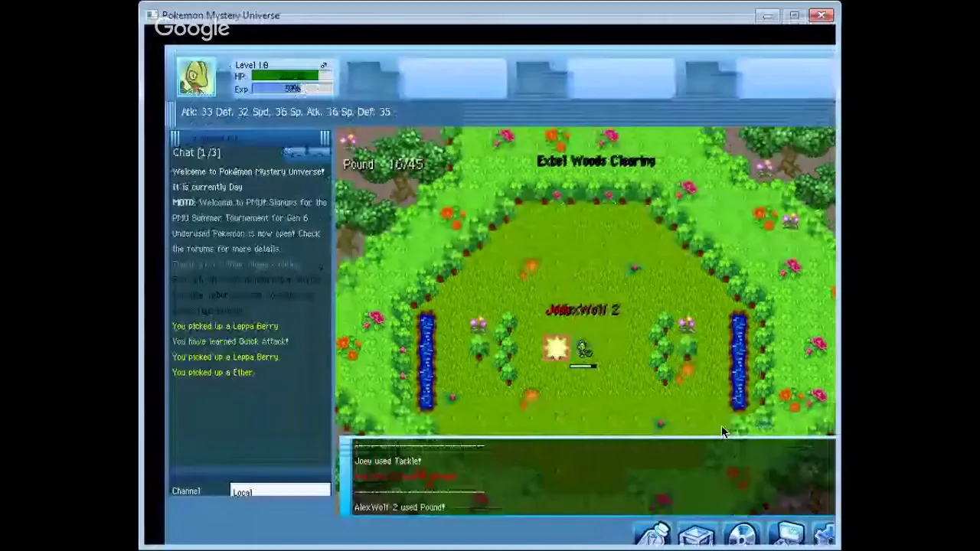This screenshot has width=980, height=551.
Task: Open the Channel dropdown set to Local
Action: [280, 491]
